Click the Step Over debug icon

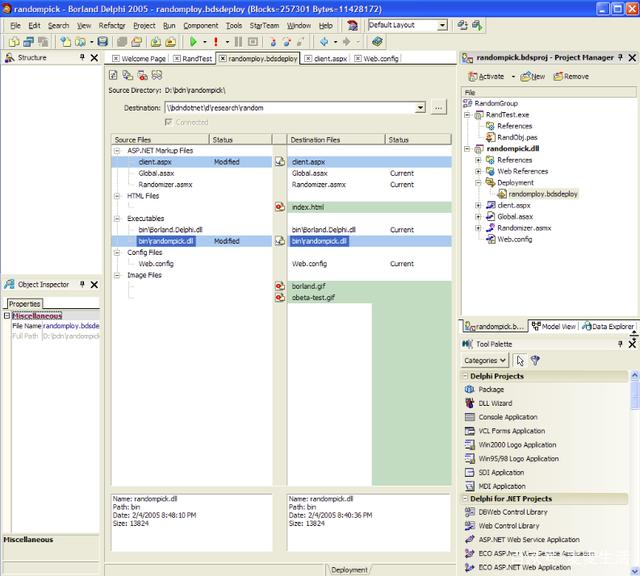point(287,42)
